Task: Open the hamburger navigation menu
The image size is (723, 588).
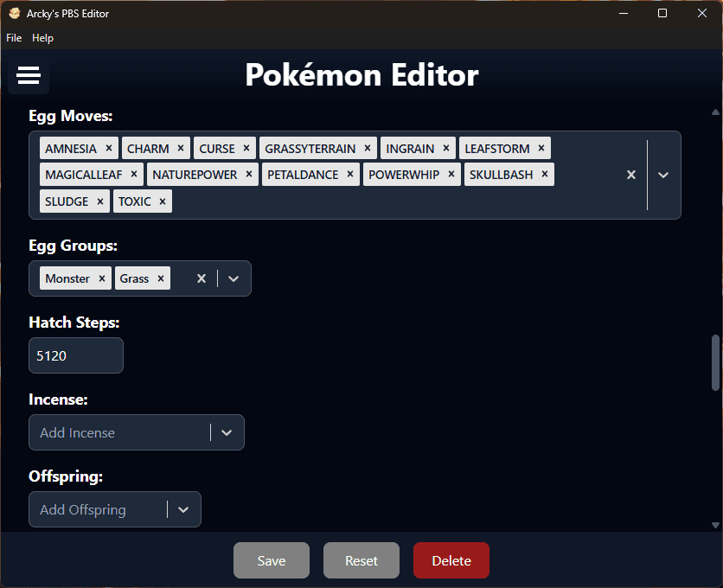Action: [x=29, y=76]
